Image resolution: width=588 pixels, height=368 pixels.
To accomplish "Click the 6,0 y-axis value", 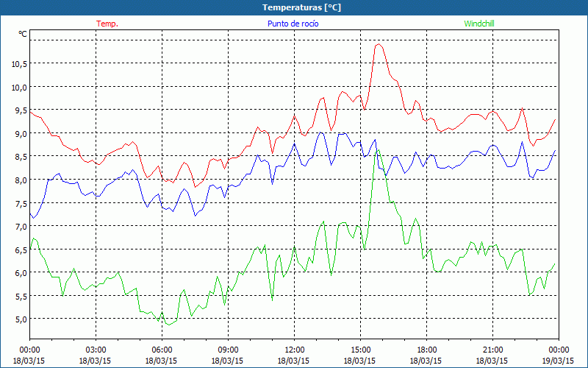I will tap(21, 272).
